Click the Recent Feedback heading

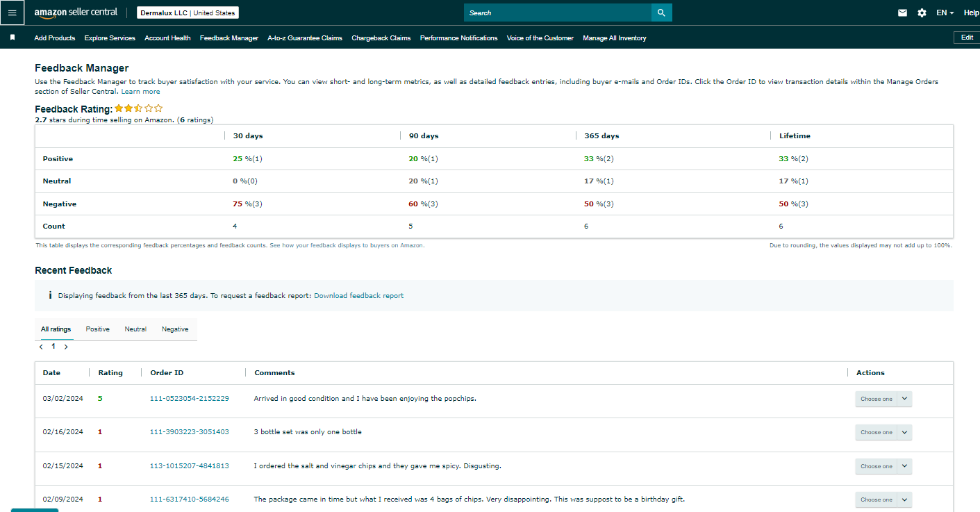(x=74, y=270)
